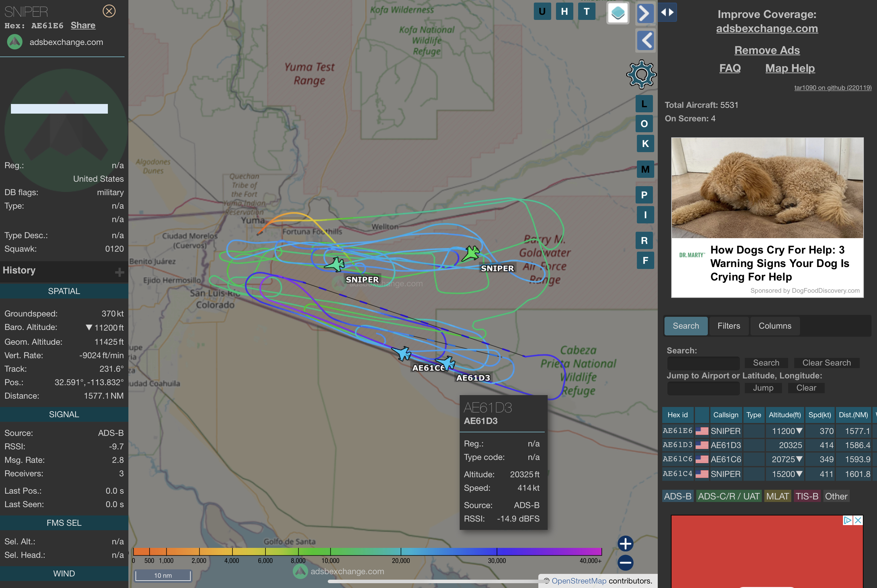Click the TIS-B legend label
Viewport: 877px width, 588px height.
tap(807, 497)
